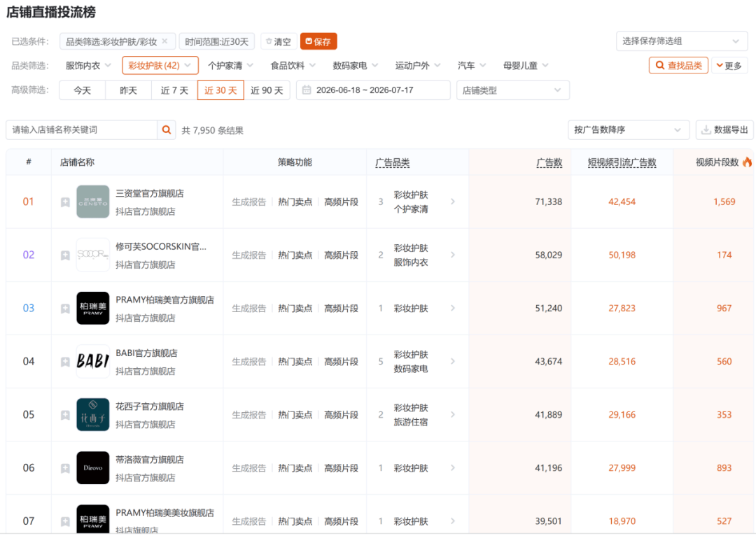Click 生成报告 for BABI官方旗舰店
Screen dimensions: 756x536
248,362
